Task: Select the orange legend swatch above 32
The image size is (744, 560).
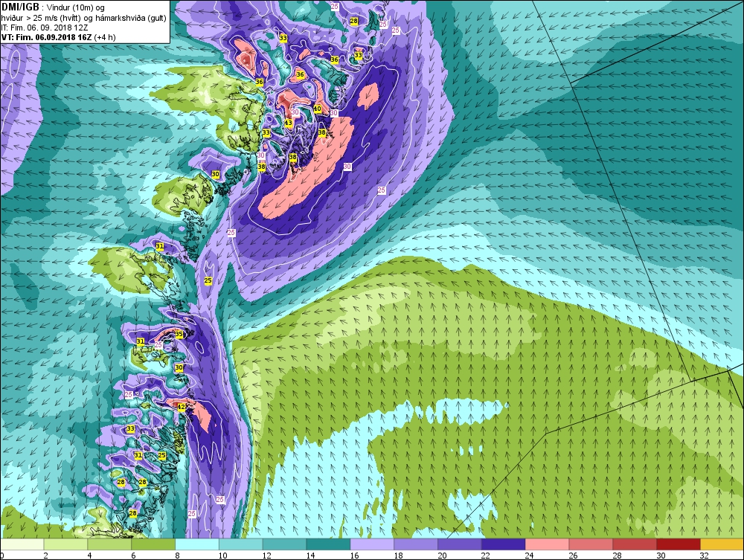Action: click(722, 544)
